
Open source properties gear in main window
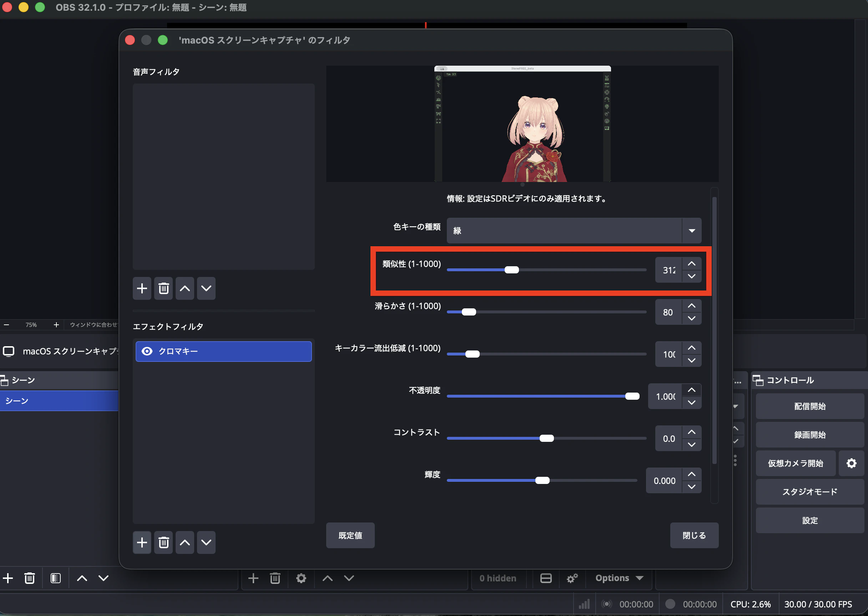[301, 578]
